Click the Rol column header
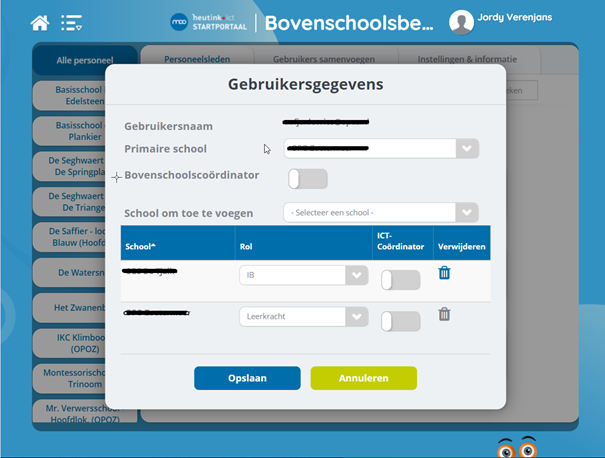The image size is (605, 458). pos(304,243)
